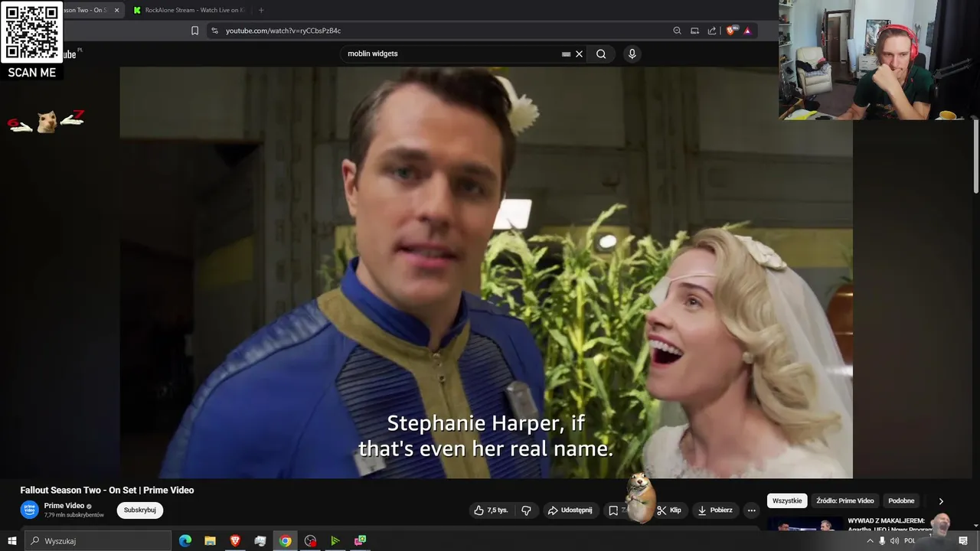Click the video title 'Fallout Season Two - On Set'

coord(107,490)
